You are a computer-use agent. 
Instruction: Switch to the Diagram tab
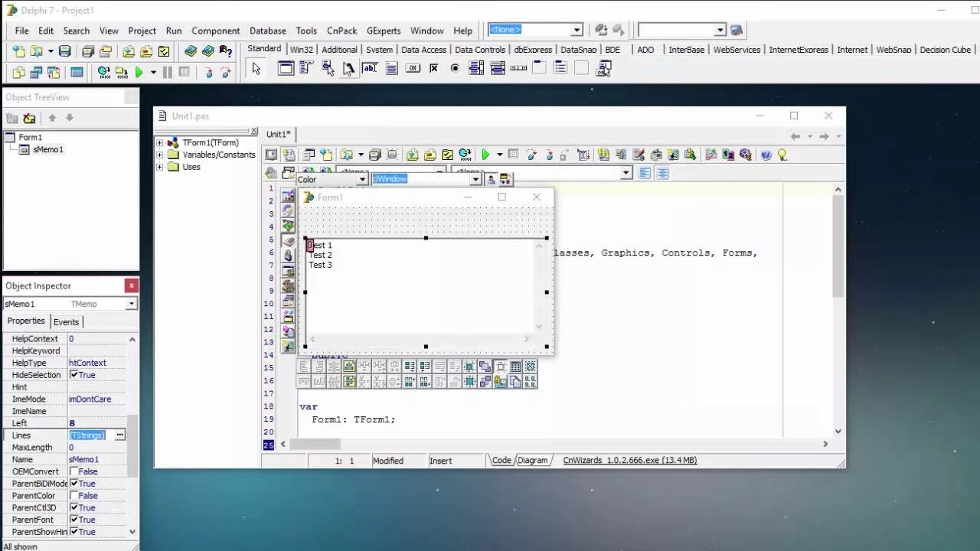tap(532, 460)
